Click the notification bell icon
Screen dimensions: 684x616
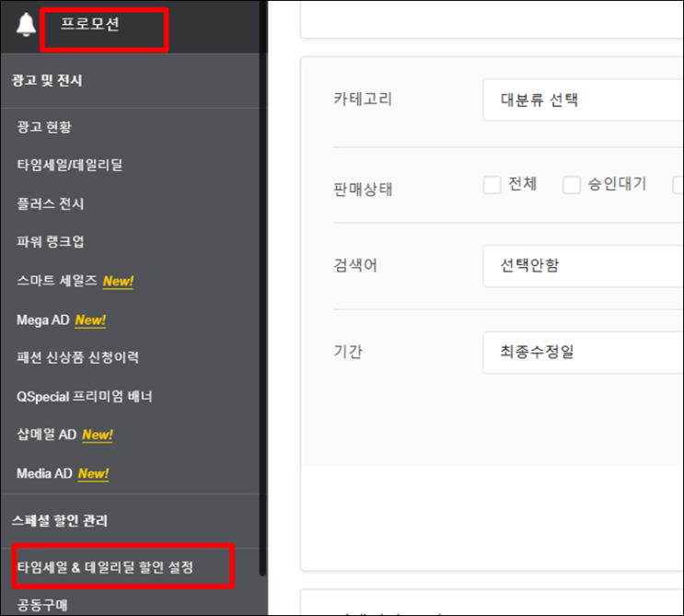click(26, 25)
